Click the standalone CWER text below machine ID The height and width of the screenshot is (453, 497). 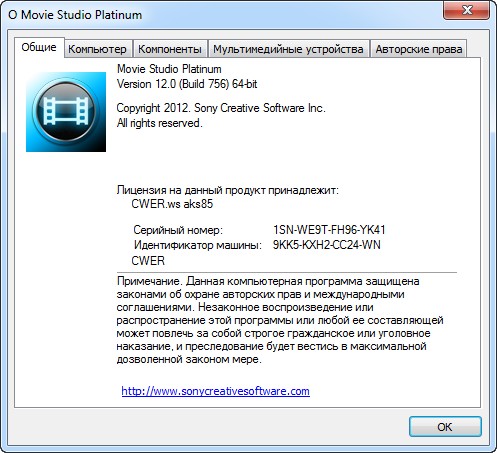pyautogui.click(x=148, y=260)
